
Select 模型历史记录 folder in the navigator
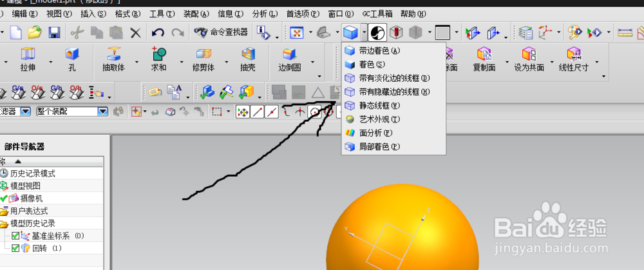coord(33,224)
